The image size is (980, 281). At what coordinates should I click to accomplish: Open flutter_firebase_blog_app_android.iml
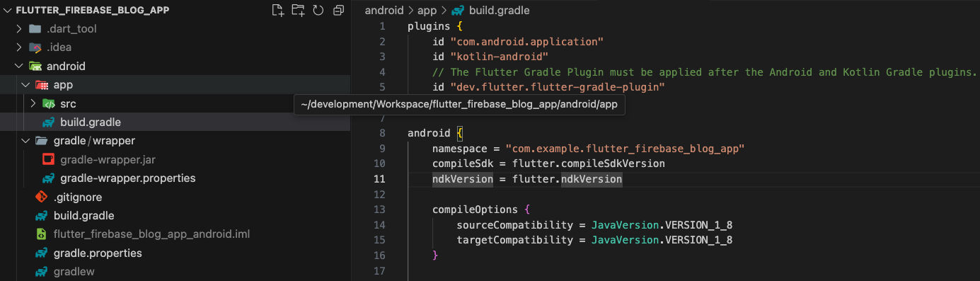(175, 234)
